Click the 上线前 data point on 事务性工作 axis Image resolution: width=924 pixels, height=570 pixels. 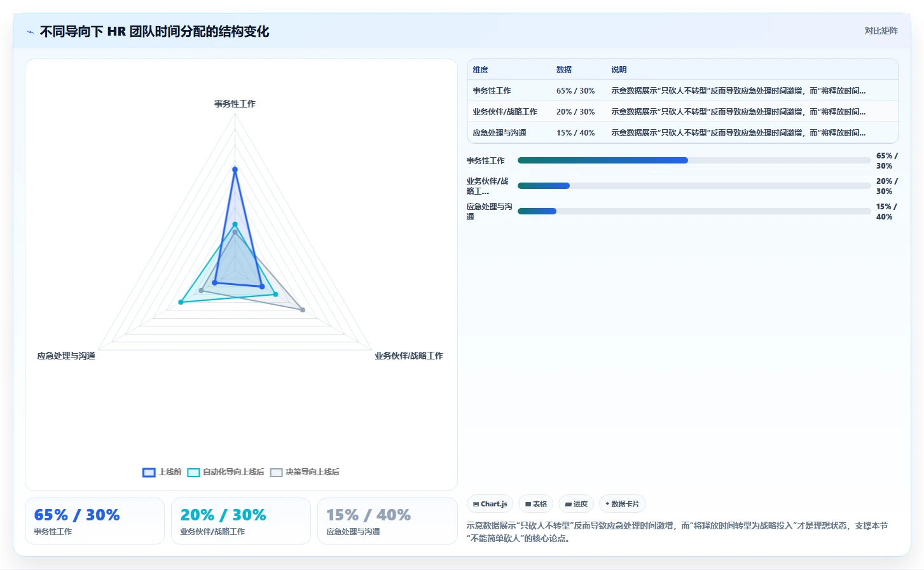(x=235, y=169)
